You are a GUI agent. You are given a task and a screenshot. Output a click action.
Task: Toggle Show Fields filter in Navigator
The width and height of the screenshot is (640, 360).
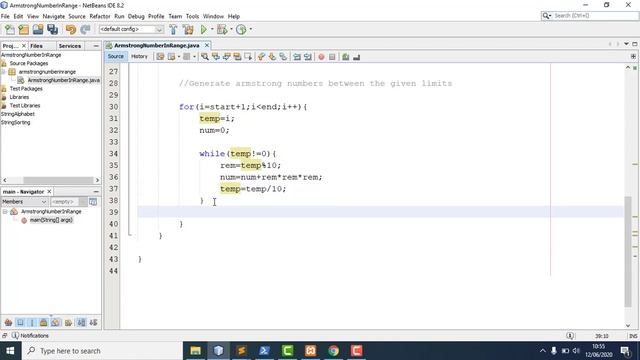point(20,322)
